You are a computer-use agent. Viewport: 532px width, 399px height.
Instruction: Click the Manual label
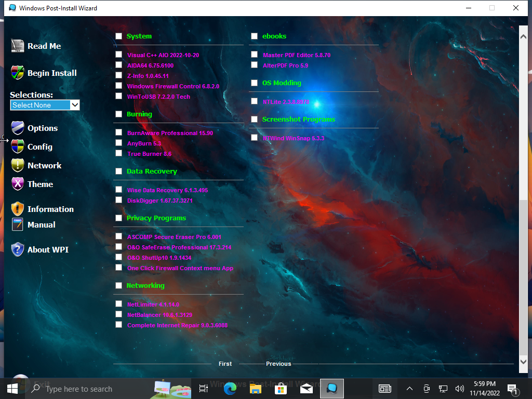coord(42,225)
